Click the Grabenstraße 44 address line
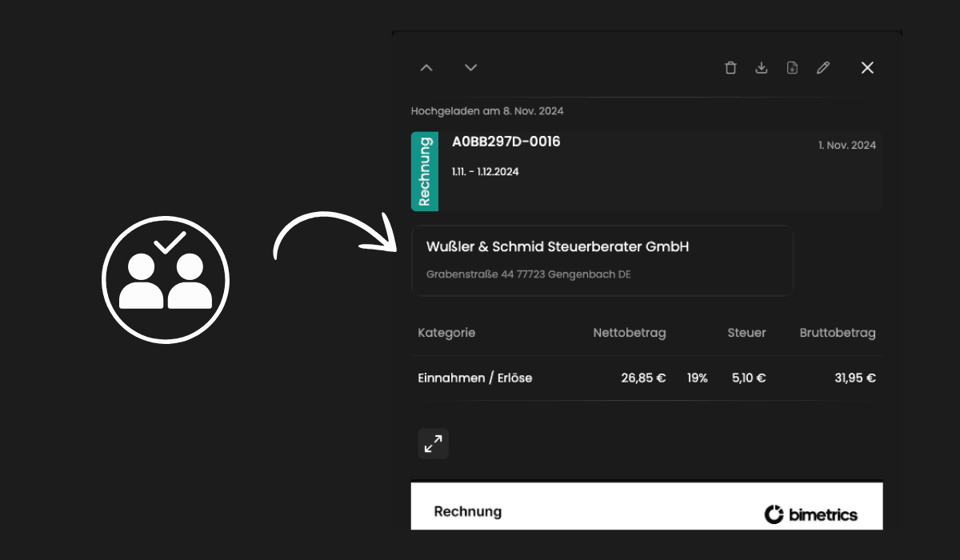960x560 pixels. point(528,274)
